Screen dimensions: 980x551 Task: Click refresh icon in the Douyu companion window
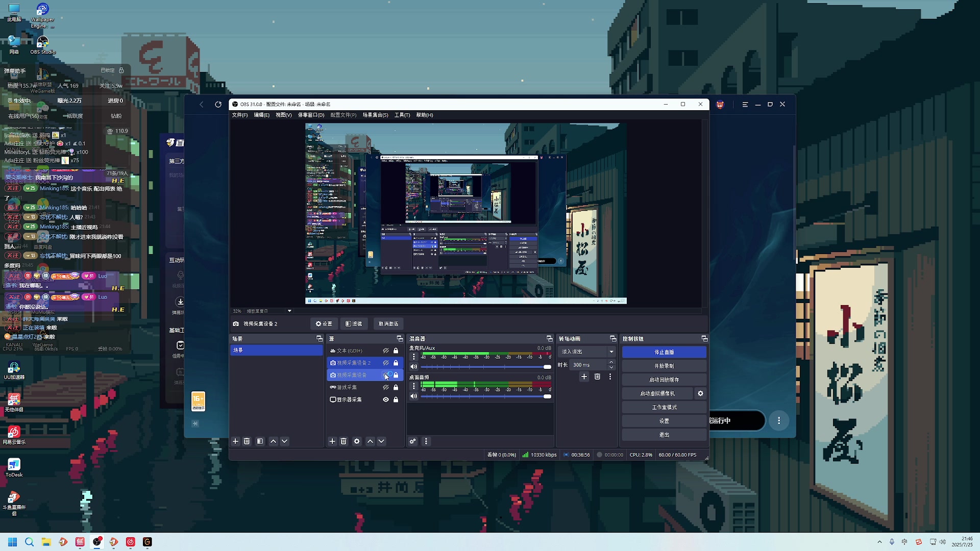(218, 105)
